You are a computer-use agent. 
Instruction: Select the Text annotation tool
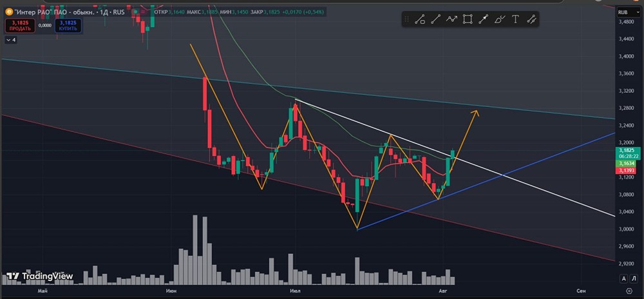click(515, 19)
